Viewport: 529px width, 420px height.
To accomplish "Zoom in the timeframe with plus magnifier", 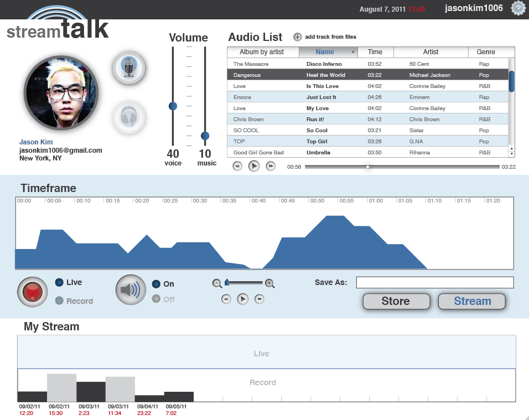I will (269, 283).
